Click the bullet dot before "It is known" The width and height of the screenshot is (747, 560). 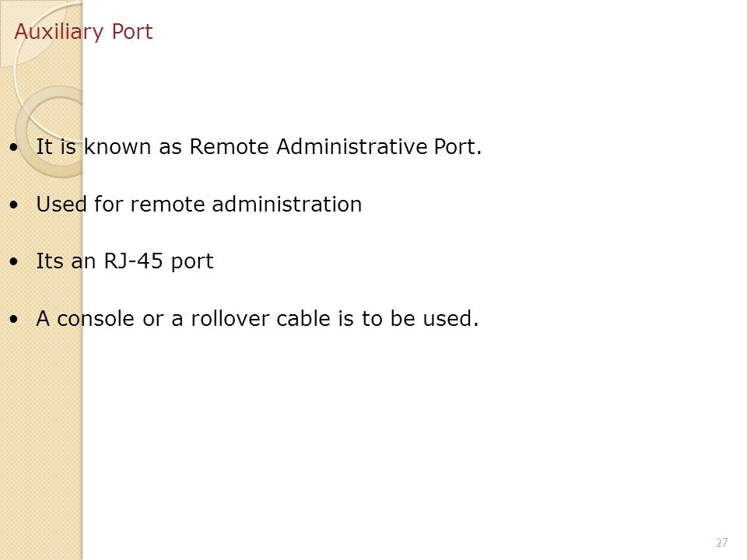[x=13, y=147]
